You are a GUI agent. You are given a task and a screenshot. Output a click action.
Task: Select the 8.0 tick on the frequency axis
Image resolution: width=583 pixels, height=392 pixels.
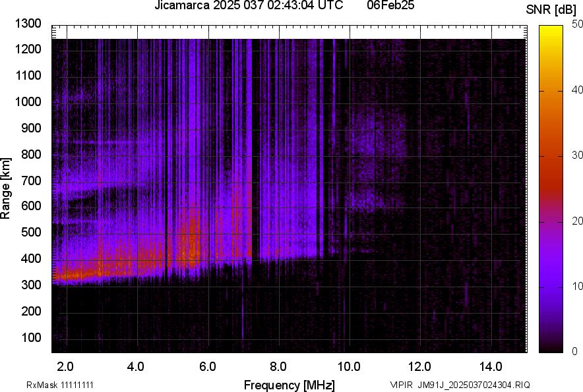pyautogui.click(x=278, y=366)
